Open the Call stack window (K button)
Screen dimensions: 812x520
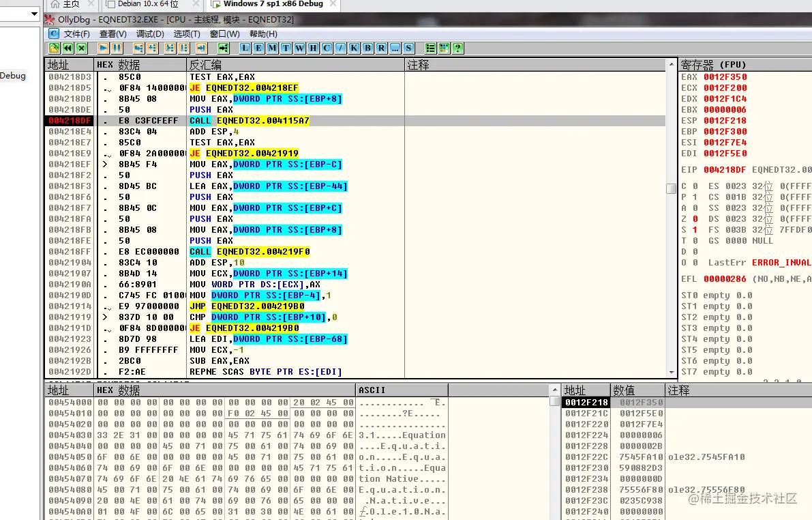pos(355,48)
